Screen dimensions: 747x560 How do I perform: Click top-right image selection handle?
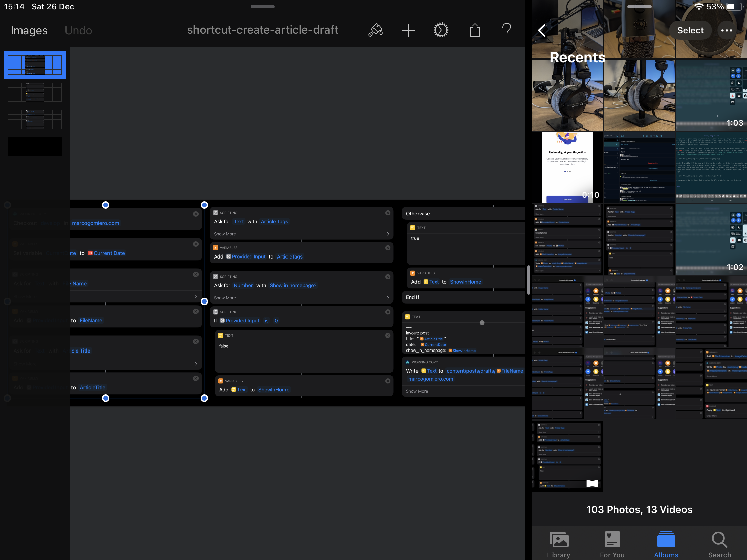(x=204, y=205)
